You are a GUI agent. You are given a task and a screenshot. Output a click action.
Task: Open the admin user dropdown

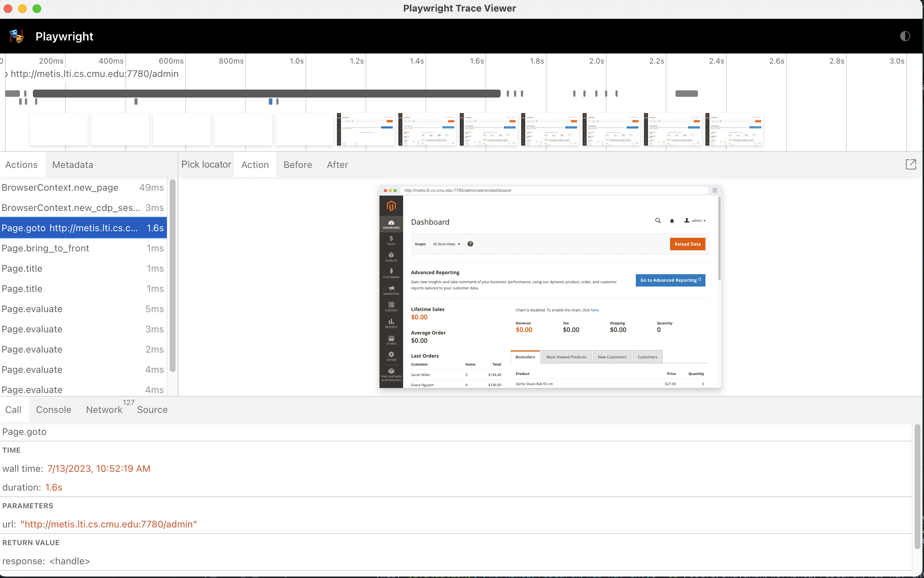click(x=695, y=221)
